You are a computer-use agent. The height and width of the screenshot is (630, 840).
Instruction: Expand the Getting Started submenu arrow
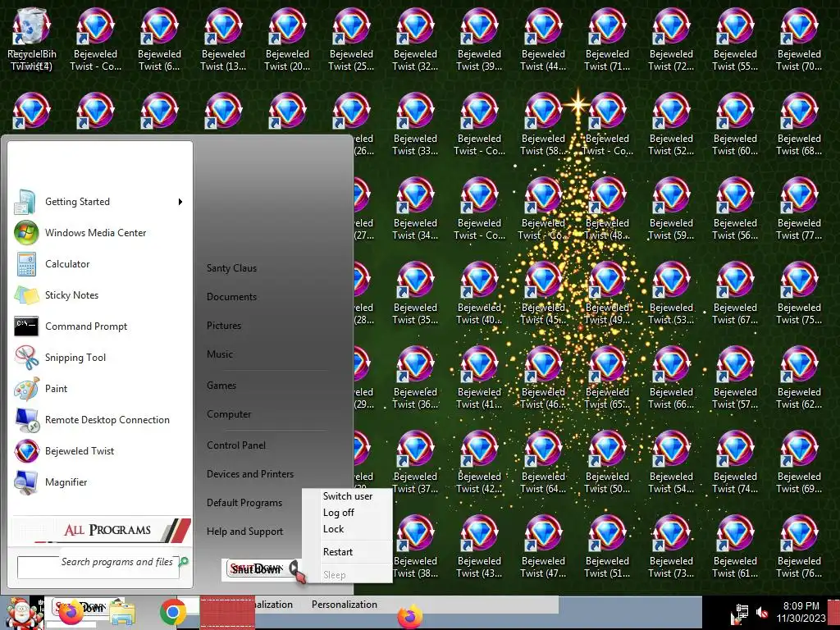pyautogui.click(x=180, y=202)
